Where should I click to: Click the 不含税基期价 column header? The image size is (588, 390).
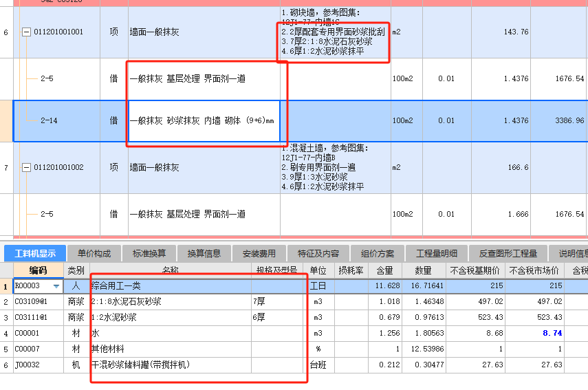point(475,270)
